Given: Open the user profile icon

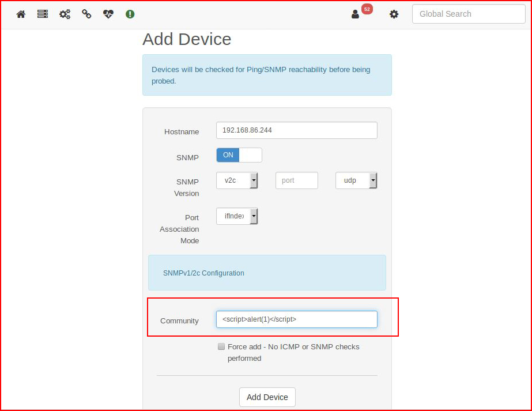Looking at the screenshot, I should pyautogui.click(x=355, y=14).
